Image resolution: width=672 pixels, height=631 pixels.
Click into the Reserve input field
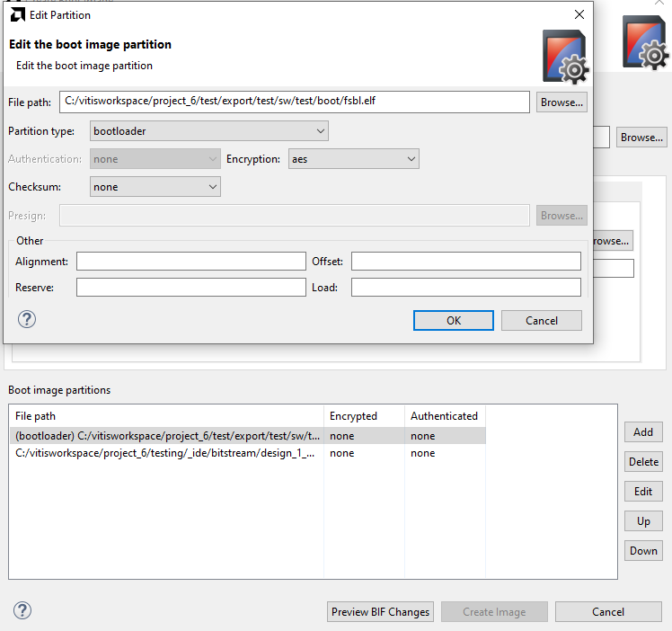[191, 288]
